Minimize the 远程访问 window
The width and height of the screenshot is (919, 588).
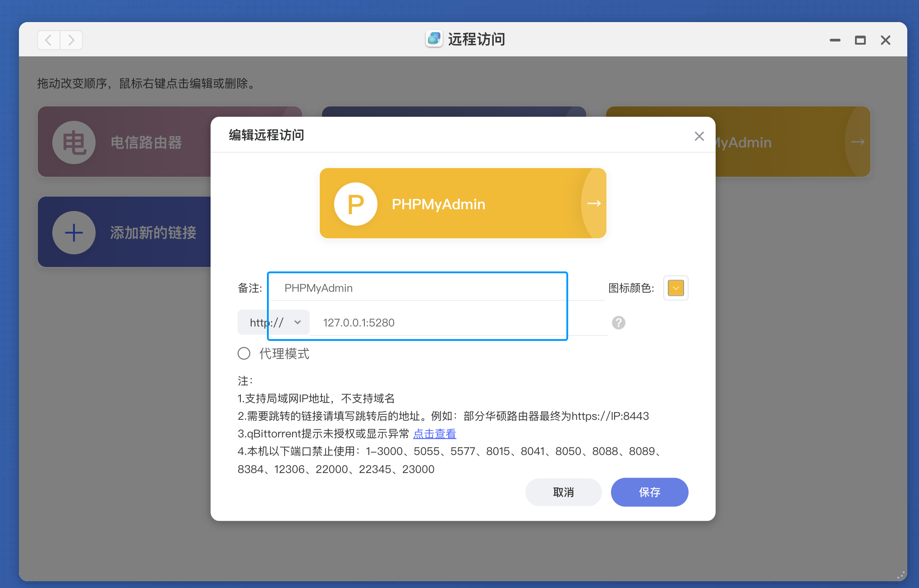[x=835, y=40]
